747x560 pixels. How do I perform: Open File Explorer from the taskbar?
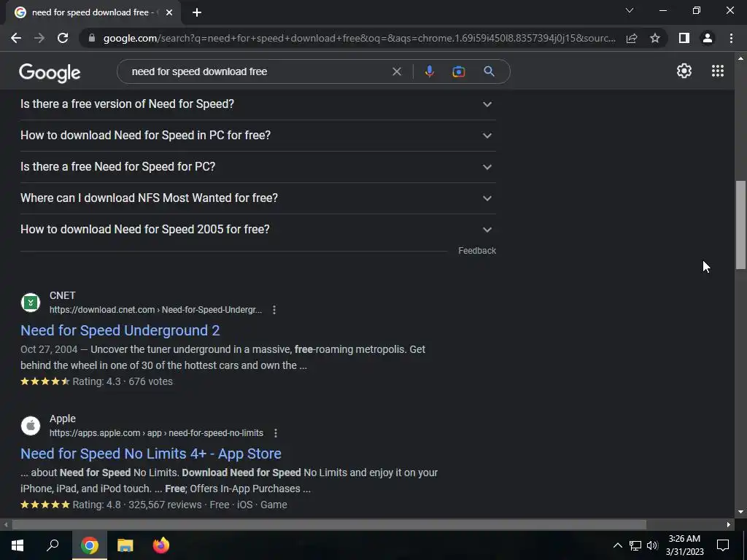[x=125, y=545]
